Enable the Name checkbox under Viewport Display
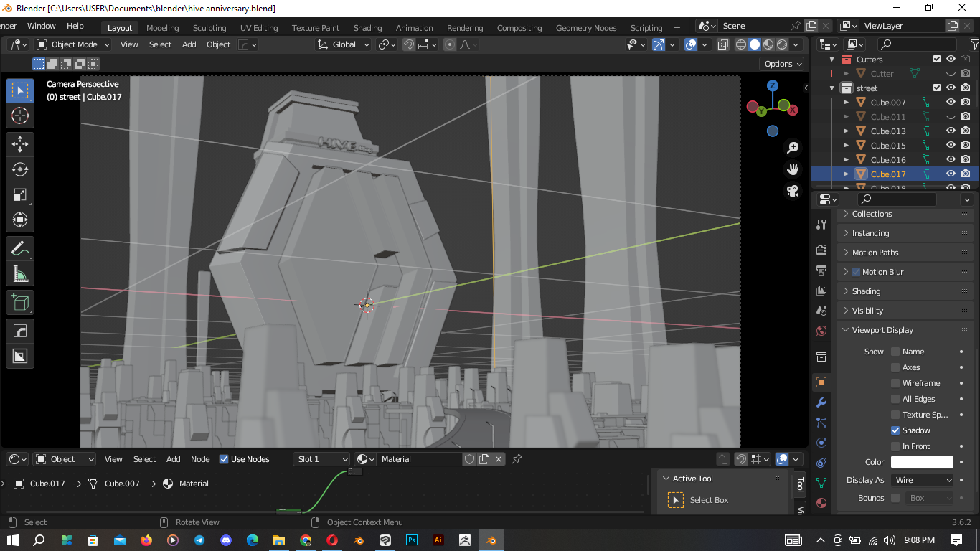The height and width of the screenshot is (551, 980). tap(895, 352)
